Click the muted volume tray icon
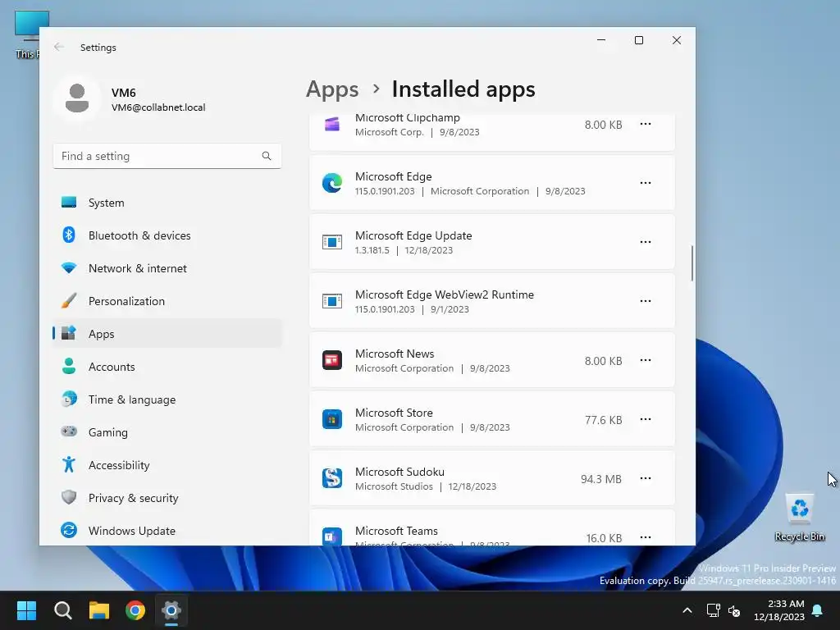The width and height of the screenshot is (840, 630). (x=734, y=610)
